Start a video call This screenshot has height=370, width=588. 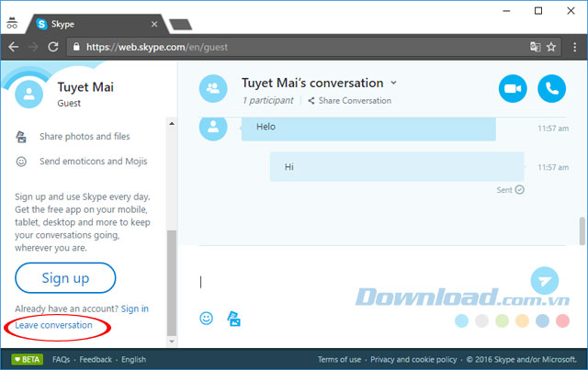513,88
